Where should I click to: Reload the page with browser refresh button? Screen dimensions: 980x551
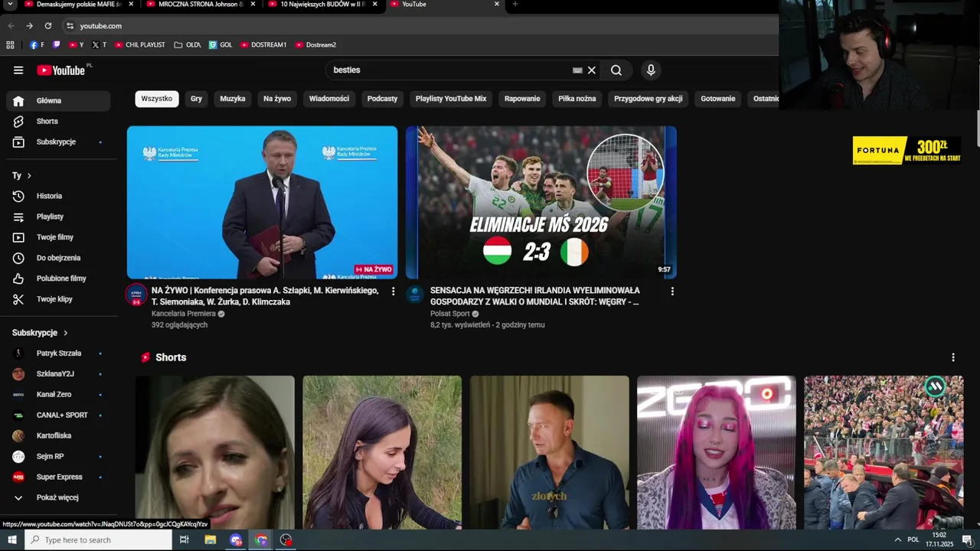pos(48,26)
